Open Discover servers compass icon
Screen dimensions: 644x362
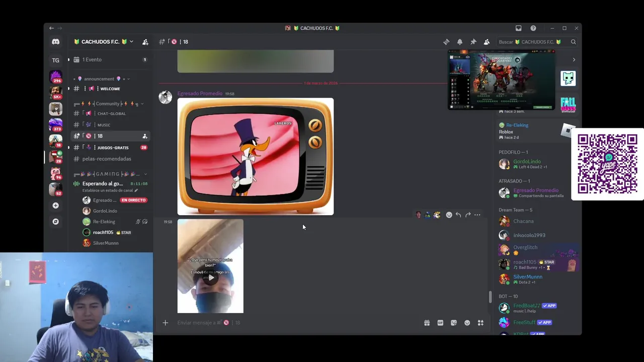(x=56, y=222)
